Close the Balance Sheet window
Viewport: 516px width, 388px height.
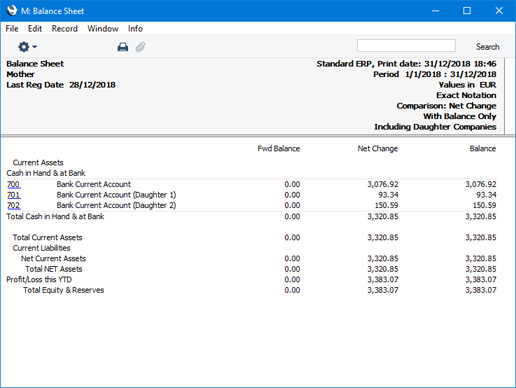click(499, 11)
